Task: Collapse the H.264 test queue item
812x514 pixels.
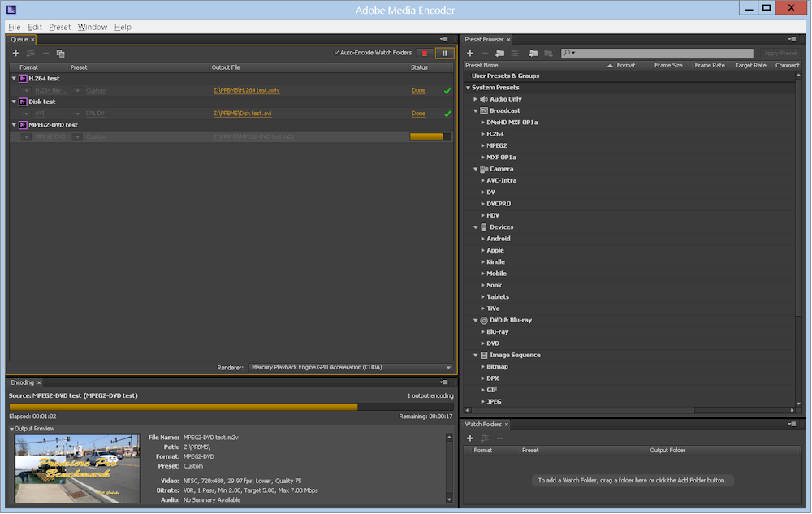Action: (14, 79)
